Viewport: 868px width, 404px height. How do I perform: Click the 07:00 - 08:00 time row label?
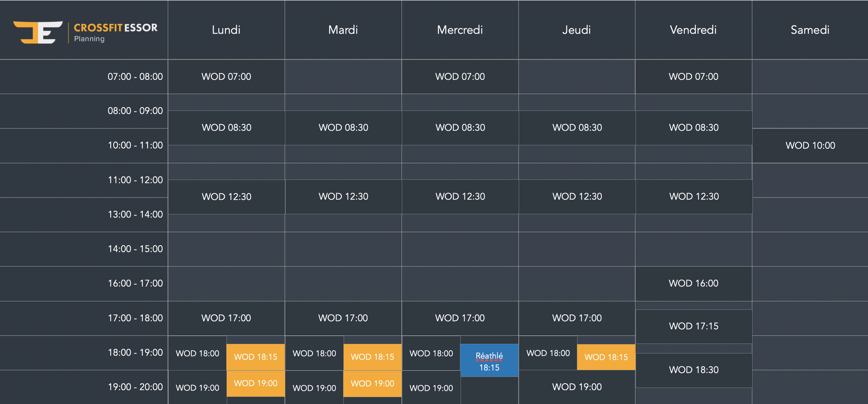135,77
